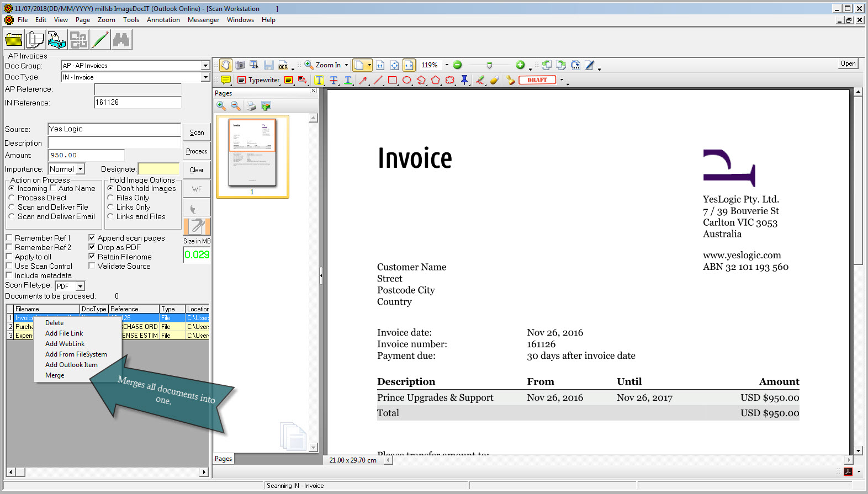
Task: Click the fit width icon
Action: click(x=409, y=65)
